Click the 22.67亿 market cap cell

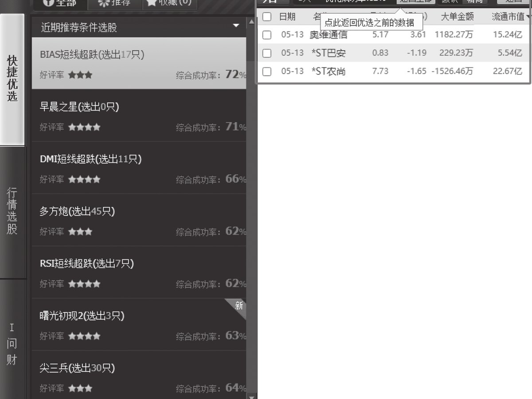[x=508, y=71]
